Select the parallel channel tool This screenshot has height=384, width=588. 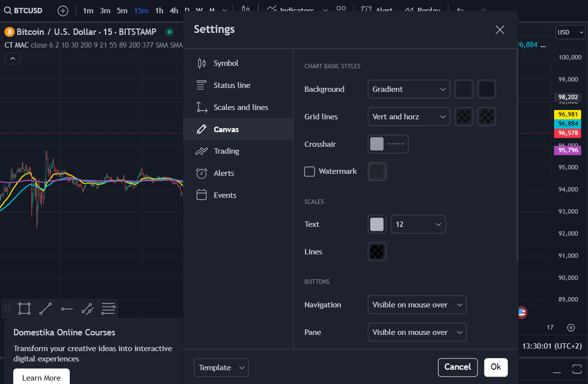pyautogui.click(x=87, y=308)
